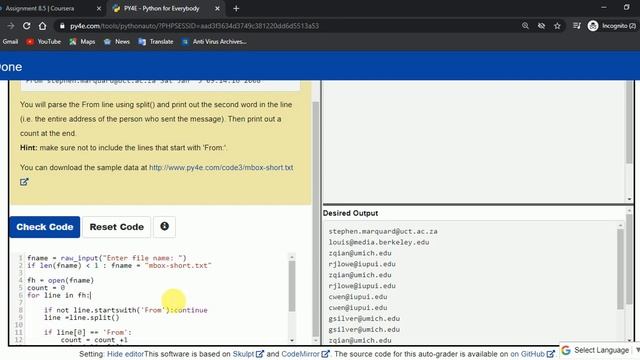Click stephen.marquard@uct.ac.za in Desired Output
Image resolution: width=640 pixels, height=360 pixels.
point(383,231)
